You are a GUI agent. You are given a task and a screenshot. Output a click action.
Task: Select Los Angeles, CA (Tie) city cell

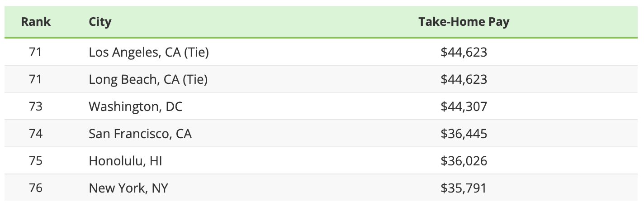point(148,53)
